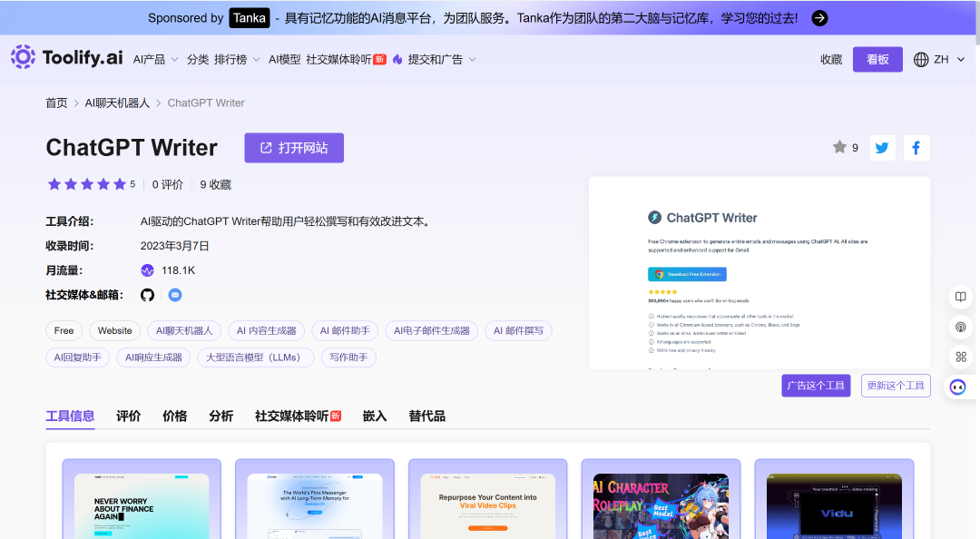The image size is (980, 539).
Task: Click the Tanka sponsor badge
Action: [x=250, y=18]
